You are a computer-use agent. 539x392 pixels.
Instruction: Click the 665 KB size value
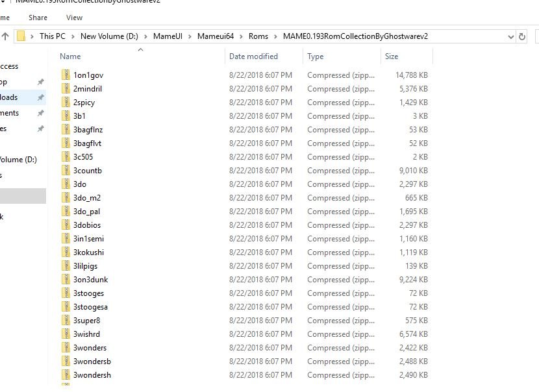click(416, 197)
